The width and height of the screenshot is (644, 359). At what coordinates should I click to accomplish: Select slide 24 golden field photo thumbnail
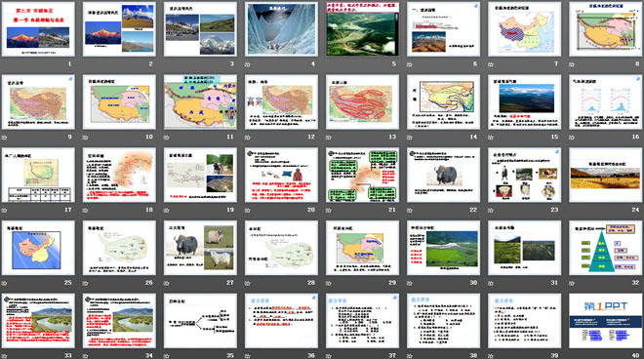(605, 175)
